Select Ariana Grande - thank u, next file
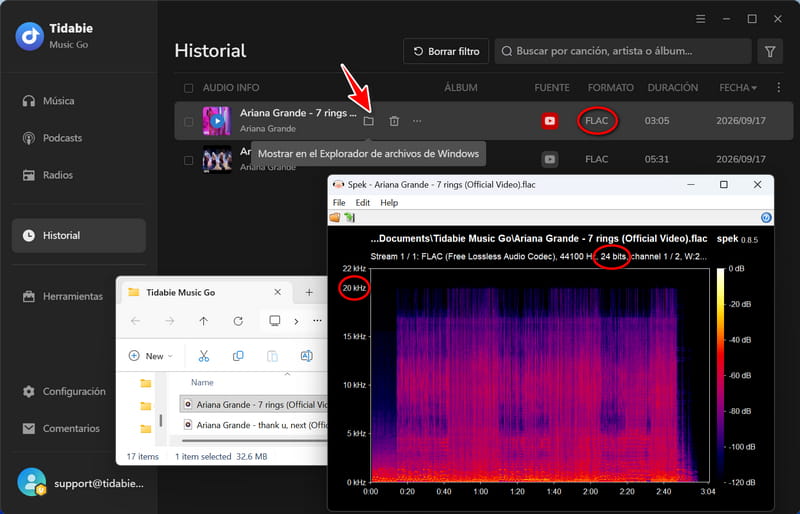The width and height of the screenshot is (800, 514). click(x=254, y=425)
